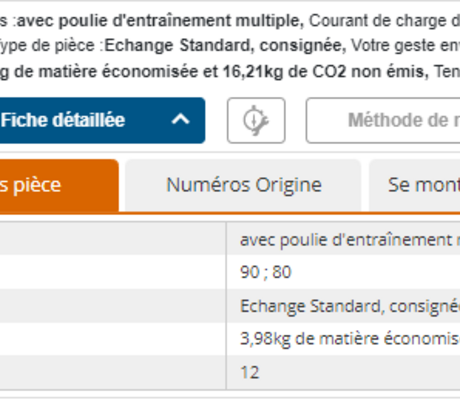Collapse the Fiche détaillée chevron arrow
The image size is (460, 400).
pos(181,119)
